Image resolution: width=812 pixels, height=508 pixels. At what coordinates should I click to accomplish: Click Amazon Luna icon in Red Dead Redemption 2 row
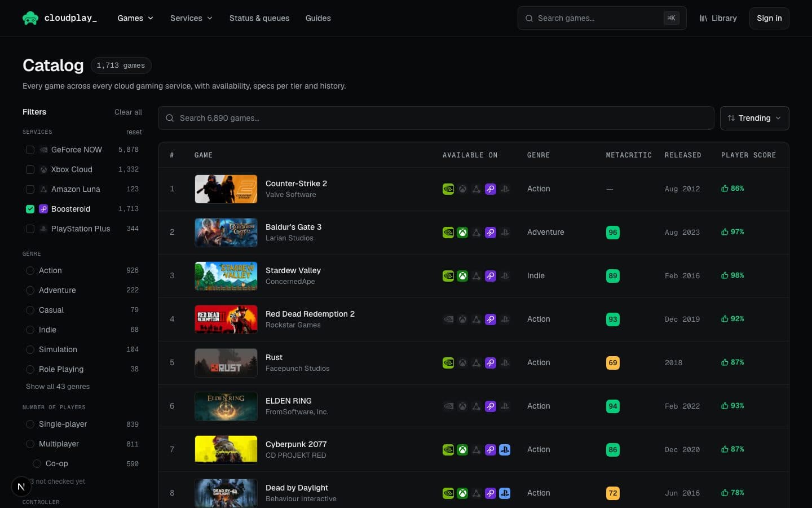(x=476, y=319)
